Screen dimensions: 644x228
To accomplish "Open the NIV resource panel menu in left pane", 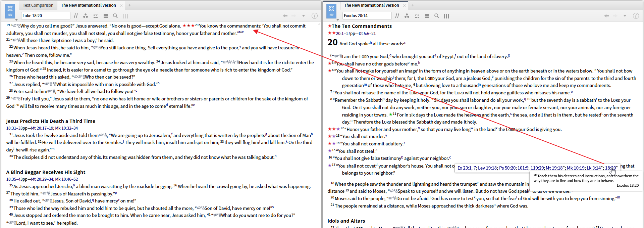I will click(10, 11).
